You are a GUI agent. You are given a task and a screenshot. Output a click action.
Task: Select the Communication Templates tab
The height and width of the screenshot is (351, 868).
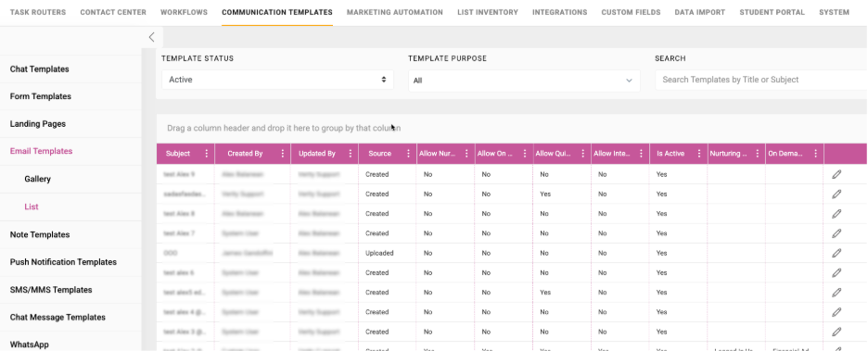pos(277,12)
